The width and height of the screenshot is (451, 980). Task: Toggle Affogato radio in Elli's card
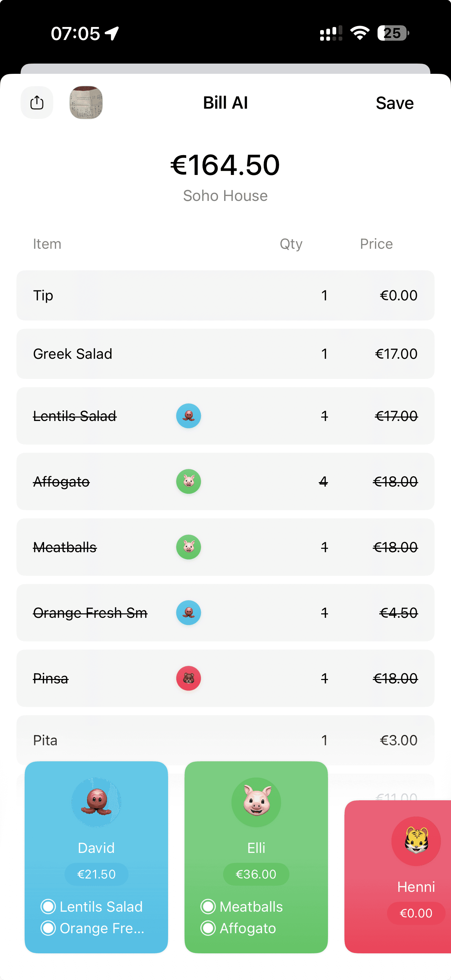pos(208,928)
